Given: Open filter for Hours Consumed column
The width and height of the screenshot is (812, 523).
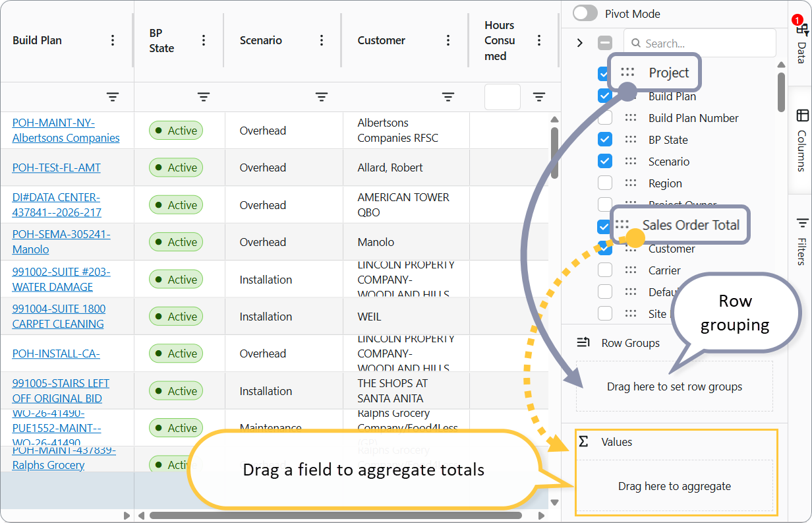Looking at the screenshot, I should tap(539, 97).
